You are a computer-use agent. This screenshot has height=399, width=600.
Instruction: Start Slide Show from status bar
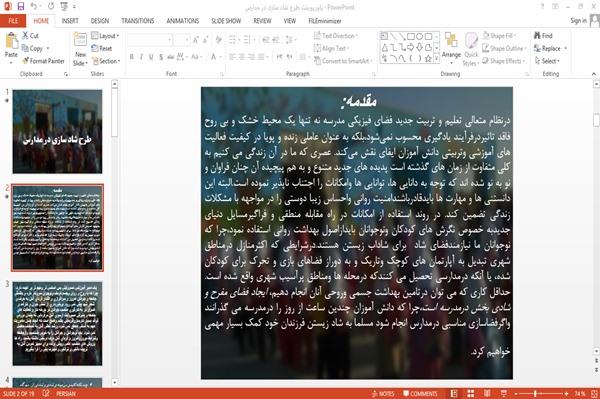(x=504, y=394)
